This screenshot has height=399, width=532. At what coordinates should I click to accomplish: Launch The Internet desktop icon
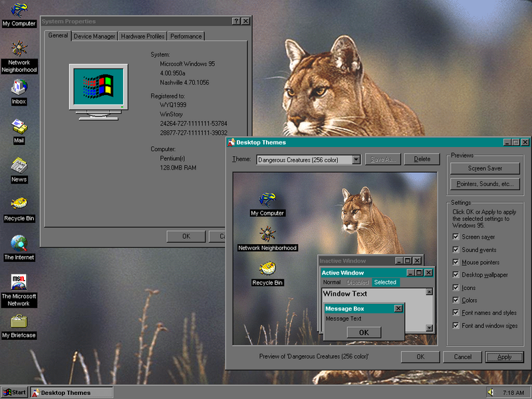tap(19, 246)
